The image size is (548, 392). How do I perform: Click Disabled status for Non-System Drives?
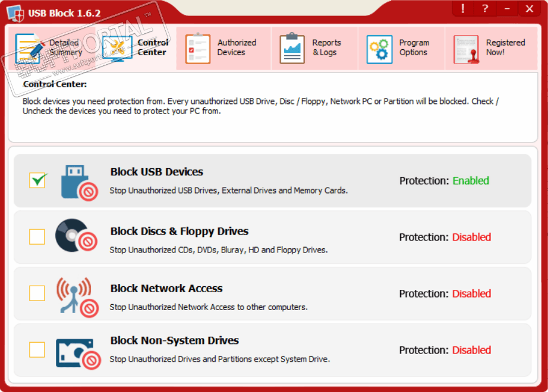471,350
